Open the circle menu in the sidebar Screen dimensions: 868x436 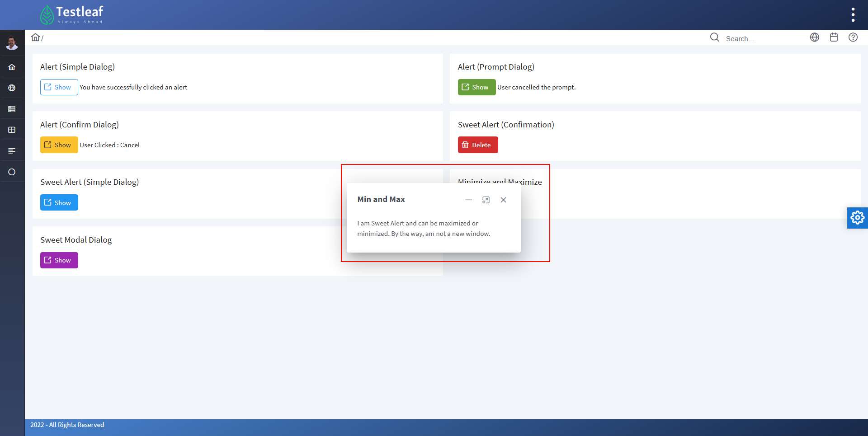pos(12,172)
